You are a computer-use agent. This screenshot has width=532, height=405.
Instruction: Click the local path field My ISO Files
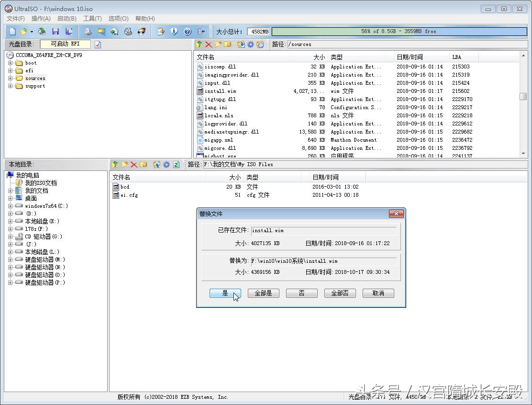[366, 164]
